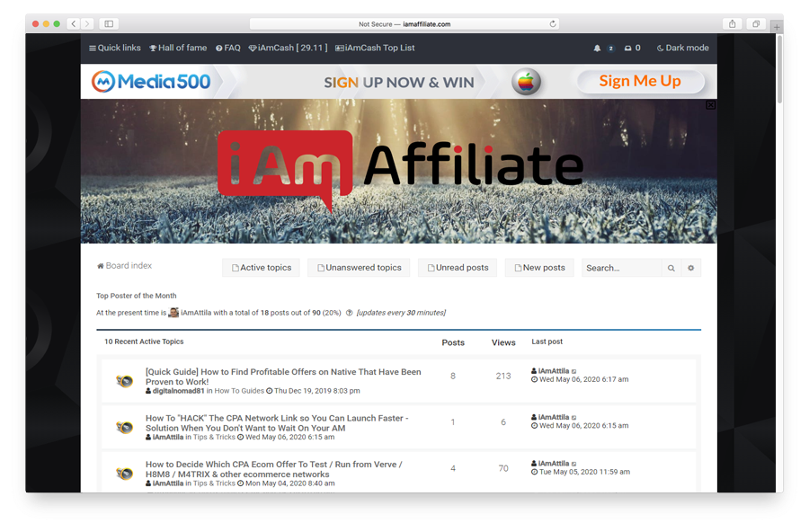Open the Quick Guide native offers topic
Viewport: 809px width, 532px height.
click(x=283, y=371)
